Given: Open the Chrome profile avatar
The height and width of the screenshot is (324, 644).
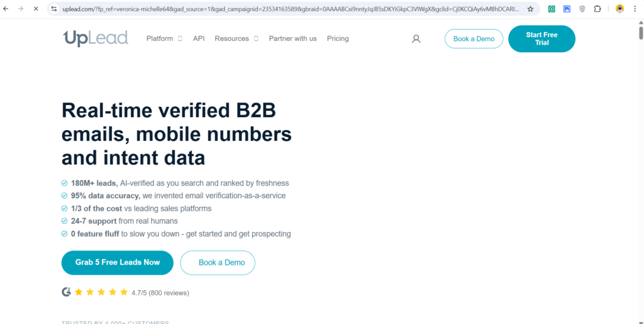Looking at the screenshot, I should (619, 9).
